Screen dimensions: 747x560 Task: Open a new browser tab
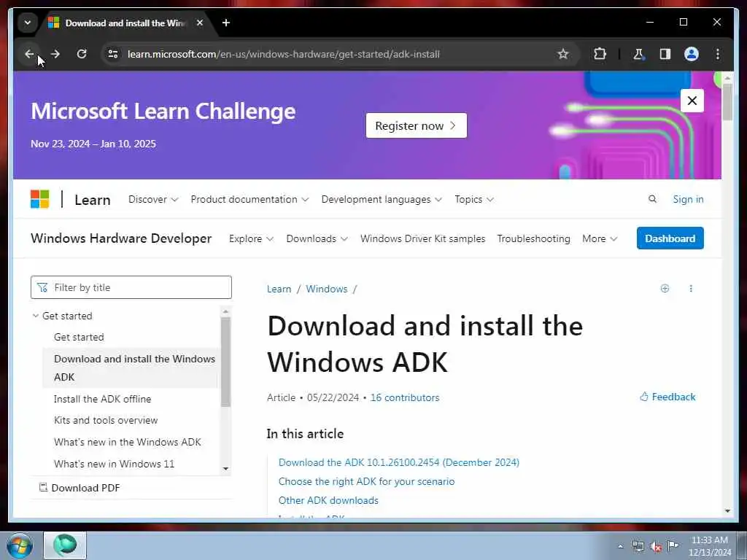226,23
